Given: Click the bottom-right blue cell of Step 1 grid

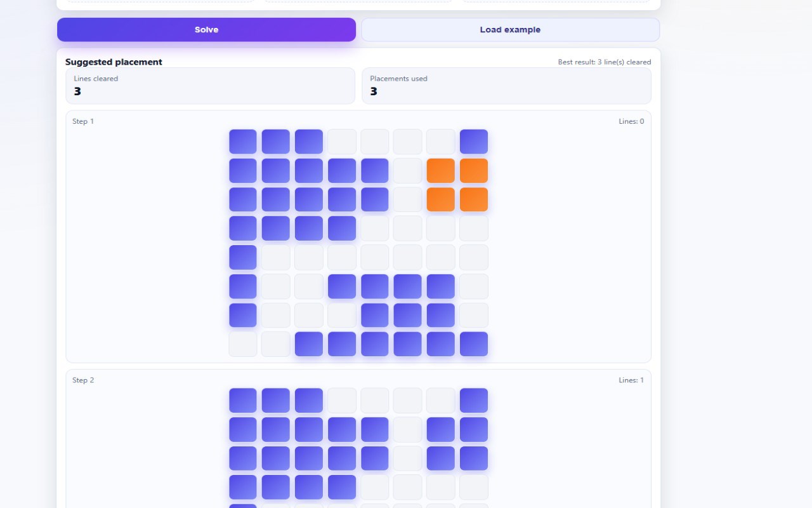Looking at the screenshot, I should (x=474, y=344).
